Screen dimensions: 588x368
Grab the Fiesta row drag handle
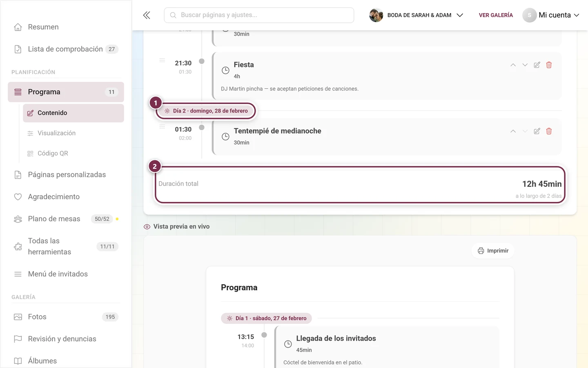162,61
